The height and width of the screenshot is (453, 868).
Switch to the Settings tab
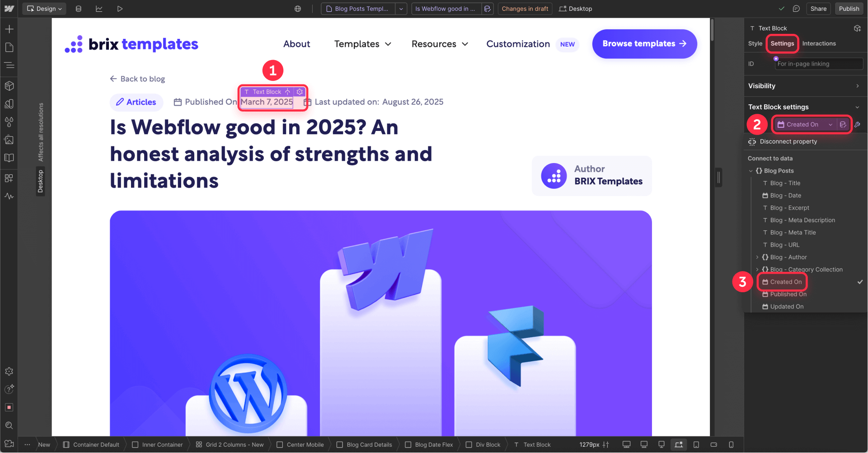(782, 44)
